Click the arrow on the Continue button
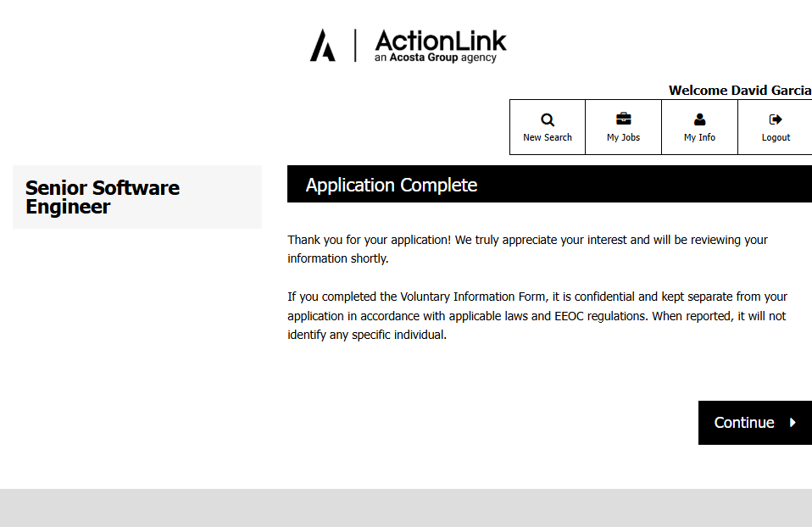Image resolution: width=812 pixels, height=527 pixels. pyautogui.click(x=793, y=423)
